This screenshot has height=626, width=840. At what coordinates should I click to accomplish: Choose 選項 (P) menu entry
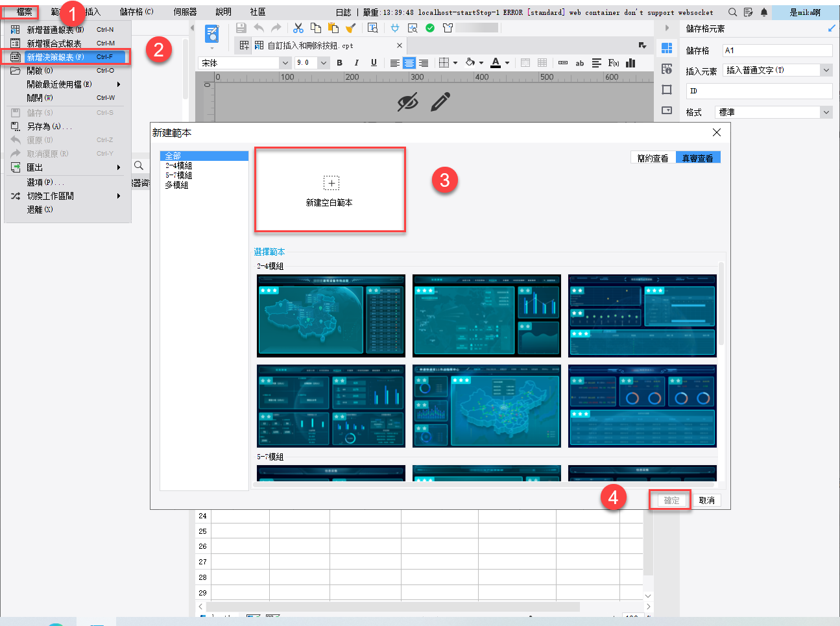67,182
